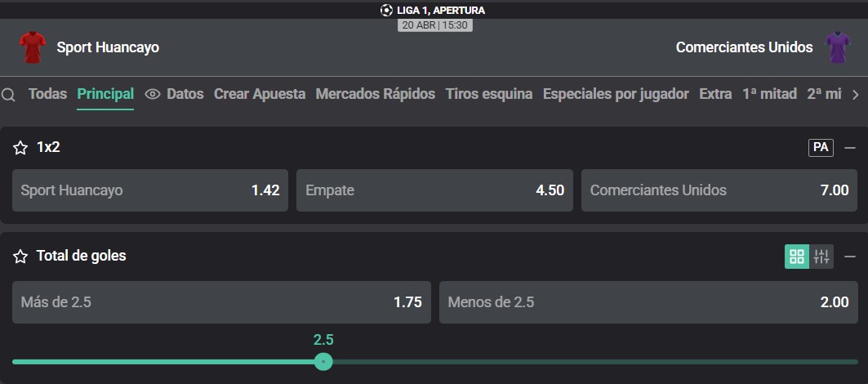
Task: Click the eye icon beside Datos
Action: [152, 94]
